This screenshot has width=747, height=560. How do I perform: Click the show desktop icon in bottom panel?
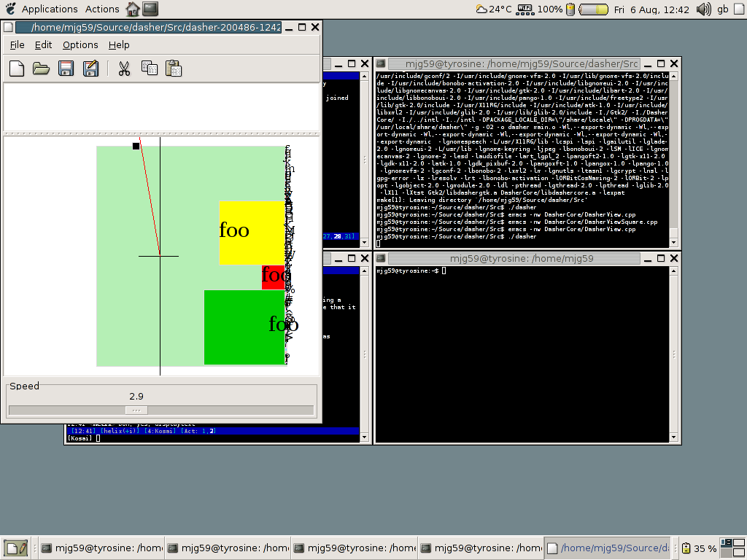tap(15, 548)
